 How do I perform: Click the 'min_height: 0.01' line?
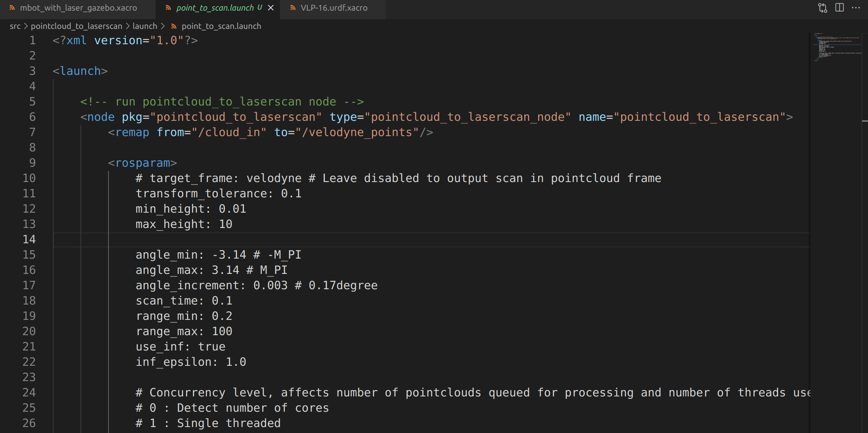(x=191, y=209)
